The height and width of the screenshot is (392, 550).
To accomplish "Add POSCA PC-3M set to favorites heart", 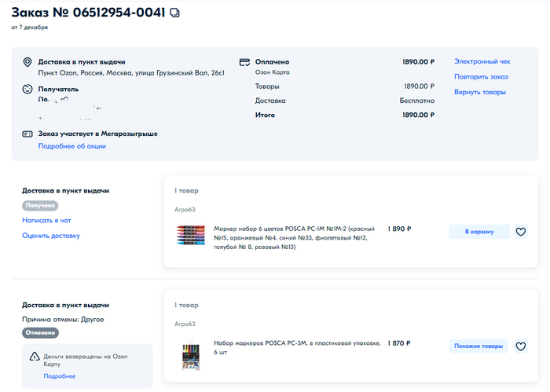I will pos(520,346).
